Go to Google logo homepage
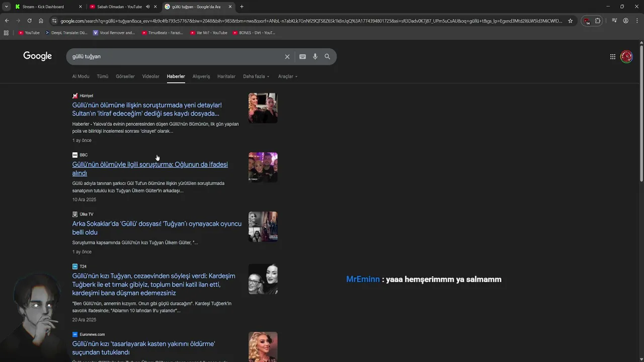The height and width of the screenshot is (362, 644). pyautogui.click(x=38, y=56)
